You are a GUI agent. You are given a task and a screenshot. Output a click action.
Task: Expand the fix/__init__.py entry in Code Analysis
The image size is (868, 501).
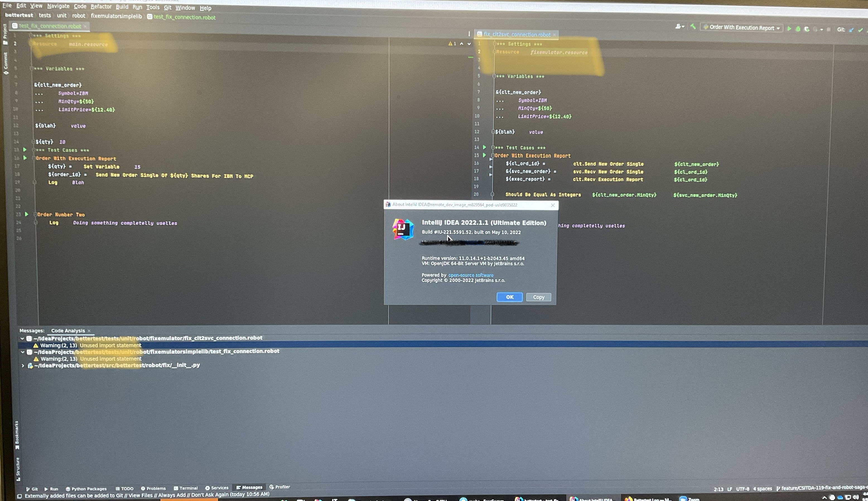(x=23, y=365)
